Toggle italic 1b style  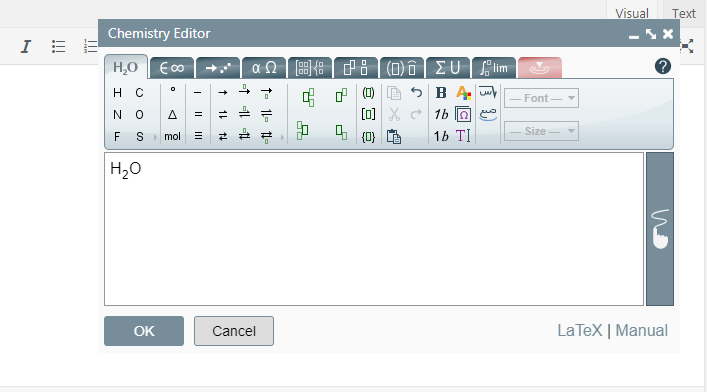[441, 115]
